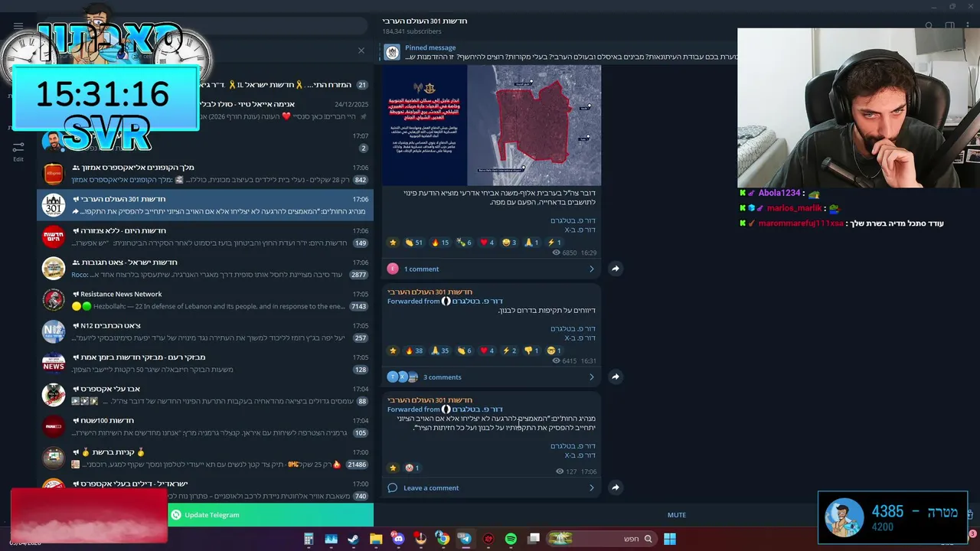Image resolution: width=980 pixels, height=551 pixels.
Task: Open Task View from the taskbar
Action: (x=534, y=539)
